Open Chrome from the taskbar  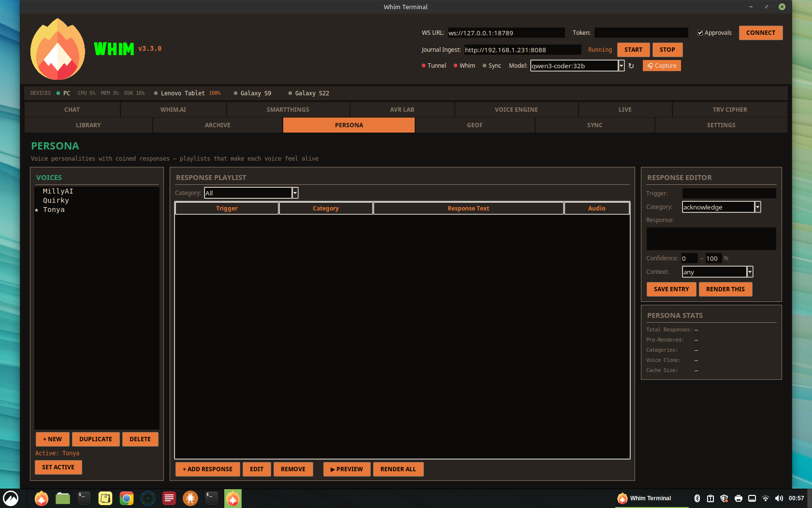[127, 498]
